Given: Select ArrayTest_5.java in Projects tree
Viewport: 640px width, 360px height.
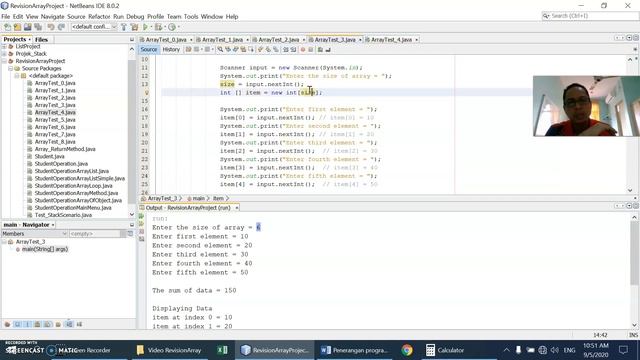Looking at the screenshot, I should [x=55, y=120].
